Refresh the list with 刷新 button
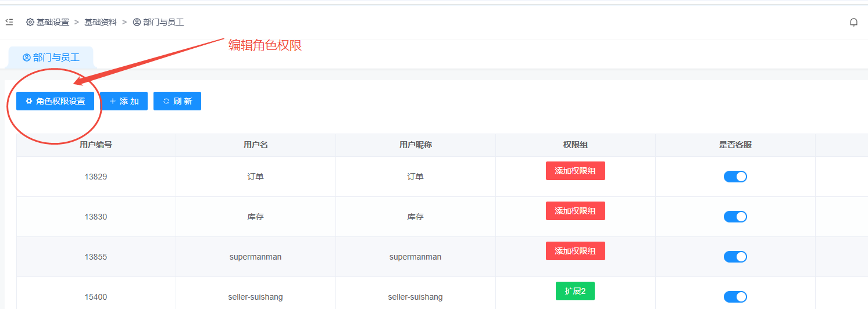The height and width of the screenshot is (309, 868). (x=177, y=101)
